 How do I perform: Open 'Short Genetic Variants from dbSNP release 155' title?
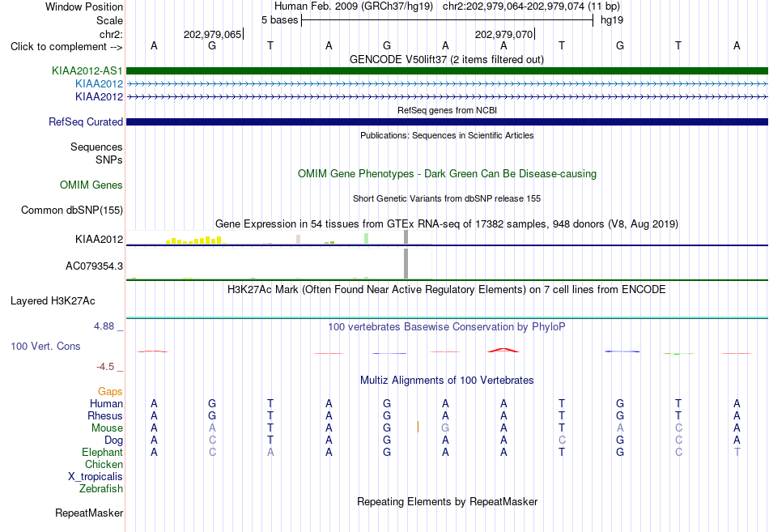click(x=447, y=198)
